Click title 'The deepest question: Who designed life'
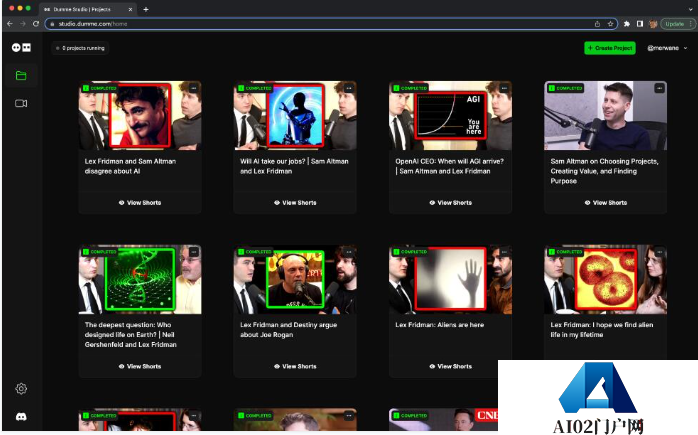698x435 pixels. (130, 335)
